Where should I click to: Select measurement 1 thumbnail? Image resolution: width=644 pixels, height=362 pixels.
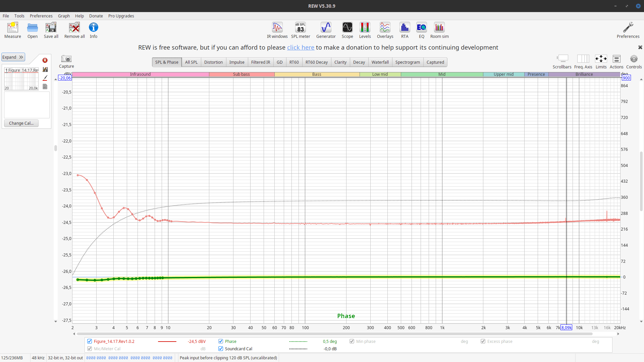pos(21,79)
